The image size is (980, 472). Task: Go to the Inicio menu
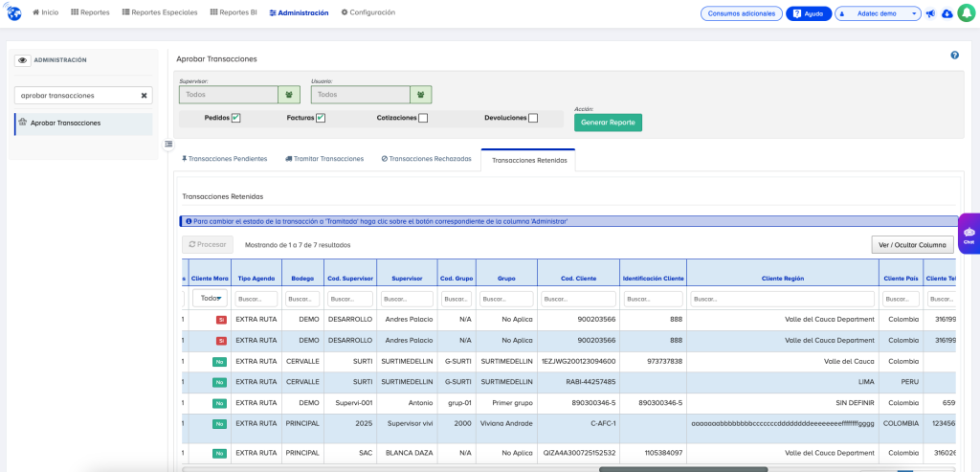[x=46, y=12]
